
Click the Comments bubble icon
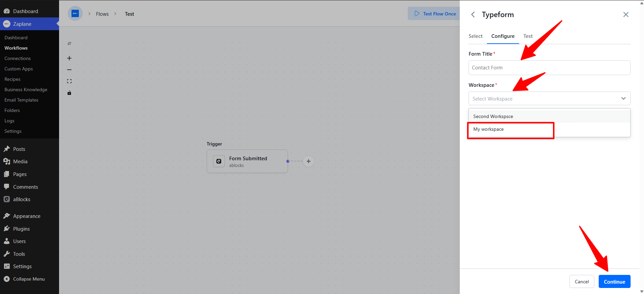pos(7,187)
